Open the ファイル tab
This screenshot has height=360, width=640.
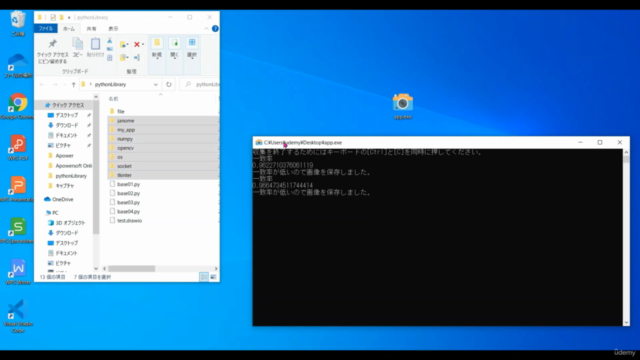coord(46,29)
